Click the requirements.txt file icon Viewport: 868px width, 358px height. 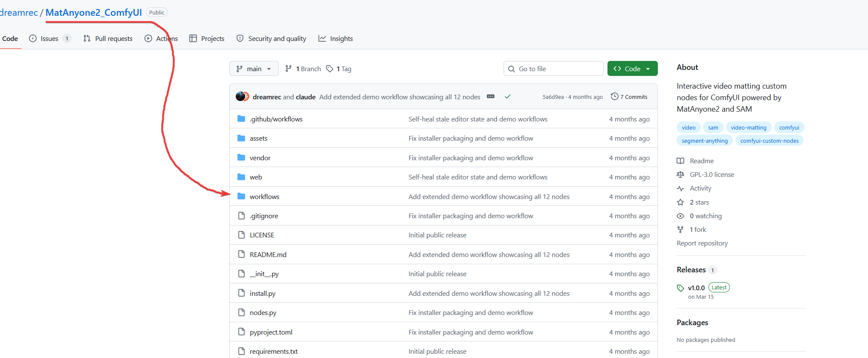pos(241,351)
